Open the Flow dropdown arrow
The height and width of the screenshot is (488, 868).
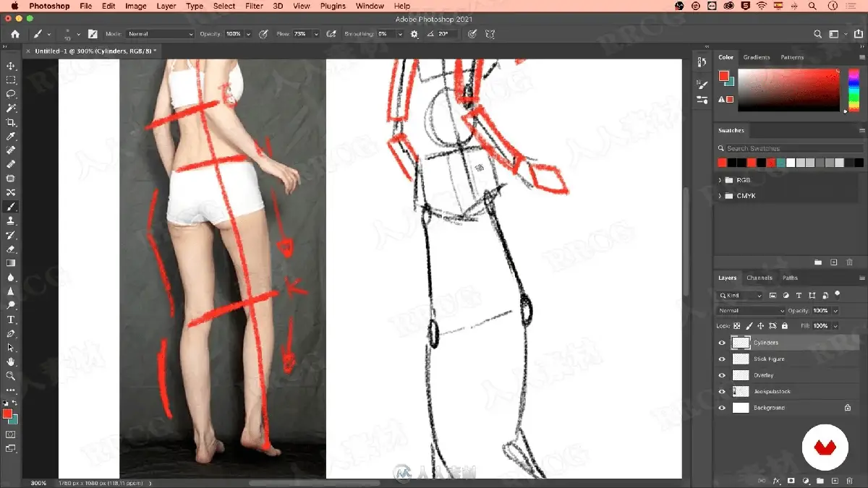tap(316, 34)
